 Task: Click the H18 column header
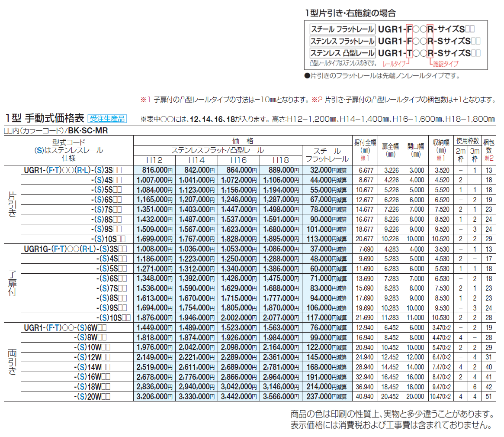[282, 160]
